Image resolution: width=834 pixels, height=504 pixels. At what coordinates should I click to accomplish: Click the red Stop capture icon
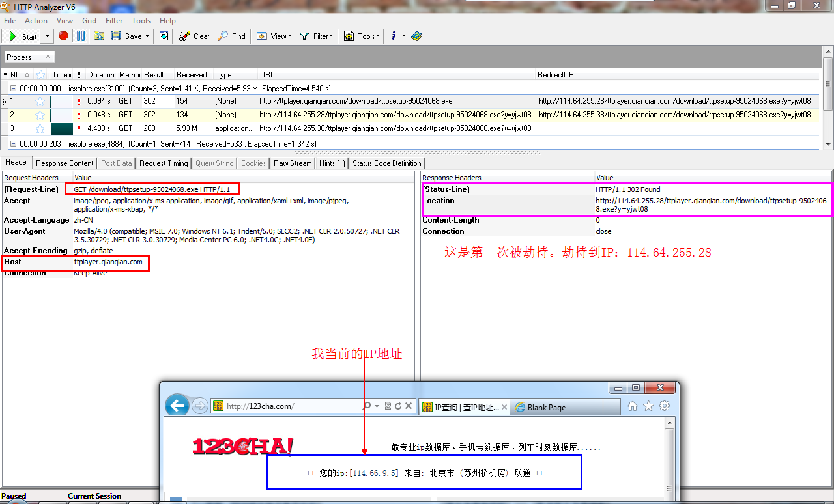63,36
